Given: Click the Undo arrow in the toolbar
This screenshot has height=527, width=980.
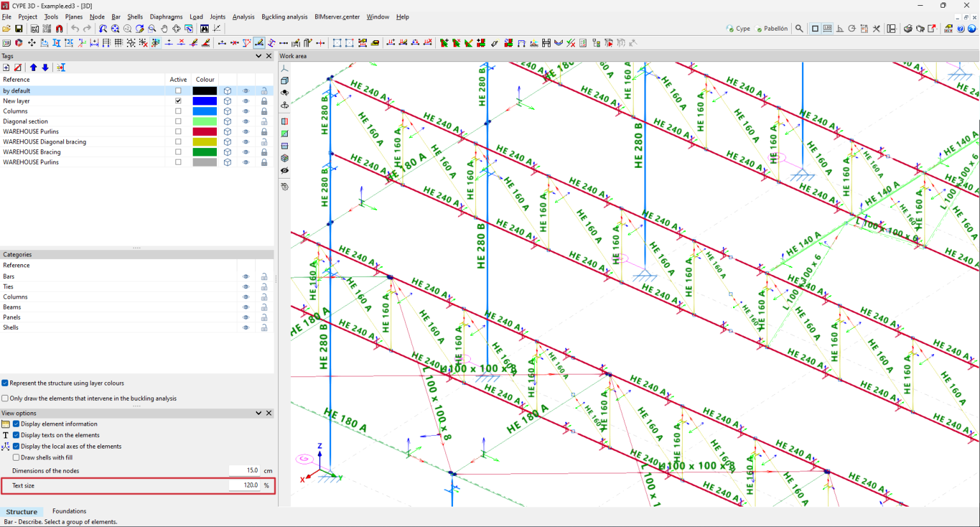Looking at the screenshot, I should (x=75, y=29).
